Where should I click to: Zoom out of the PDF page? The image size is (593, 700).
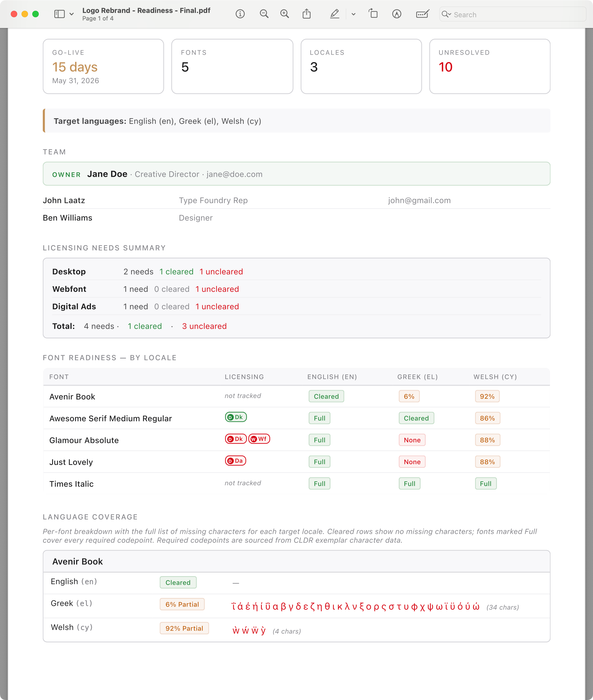[x=264, y=14]
